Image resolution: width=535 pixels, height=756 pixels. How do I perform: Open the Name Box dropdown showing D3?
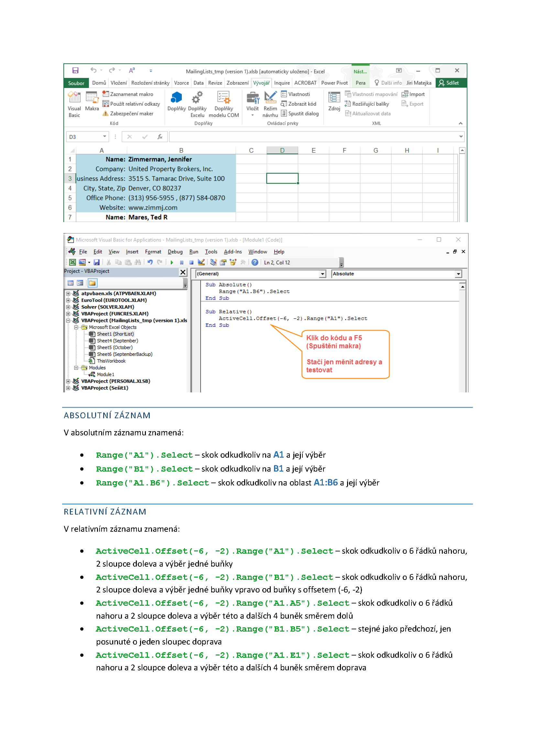click(104, 137)
